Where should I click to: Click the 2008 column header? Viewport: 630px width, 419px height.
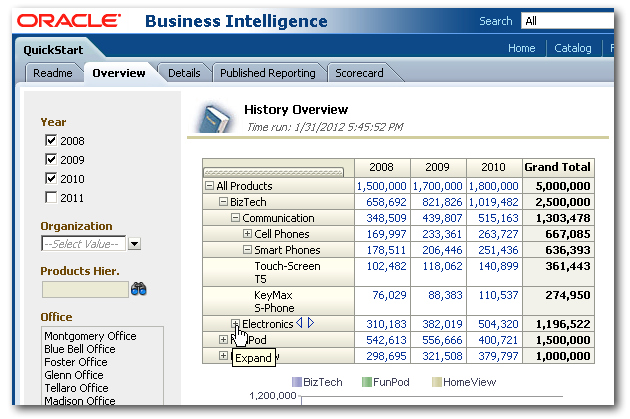(x=381, y=167)
